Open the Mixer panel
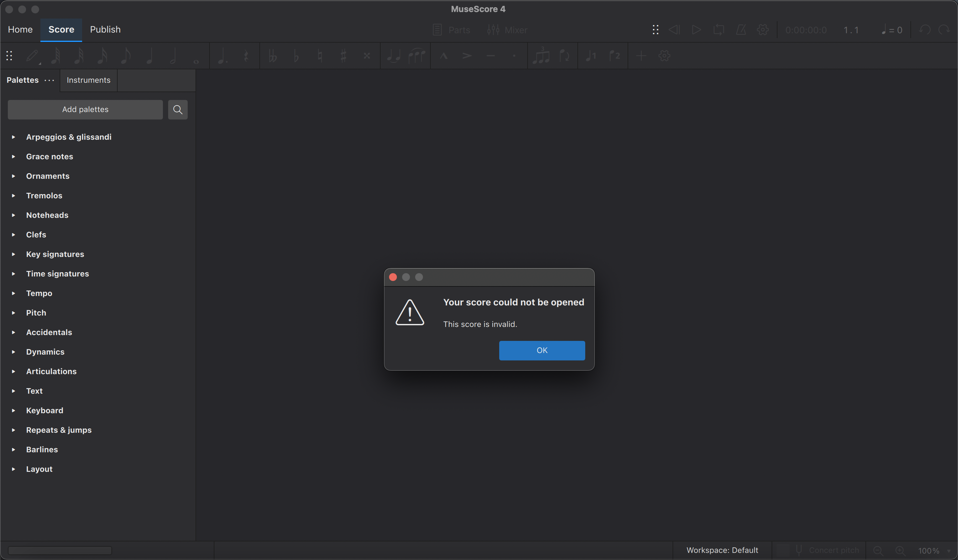Image resolution: width=958 pixels, height=560 pixels. (x=508, y=29)
